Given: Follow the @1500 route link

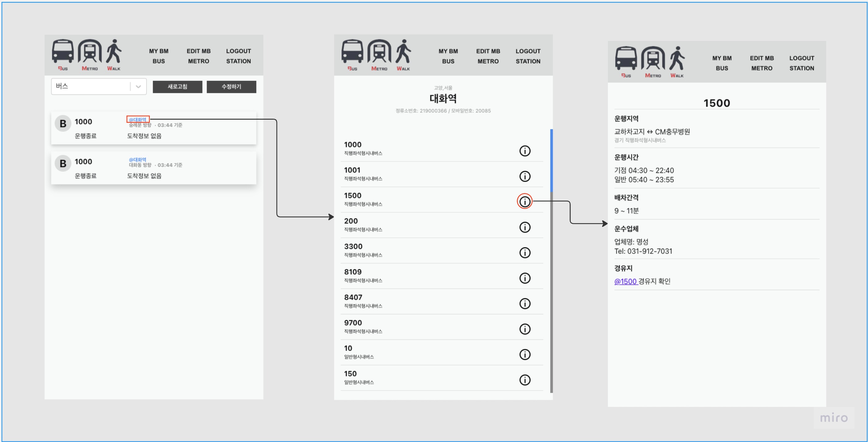Looking at the screenshot, I should point(626,281).
